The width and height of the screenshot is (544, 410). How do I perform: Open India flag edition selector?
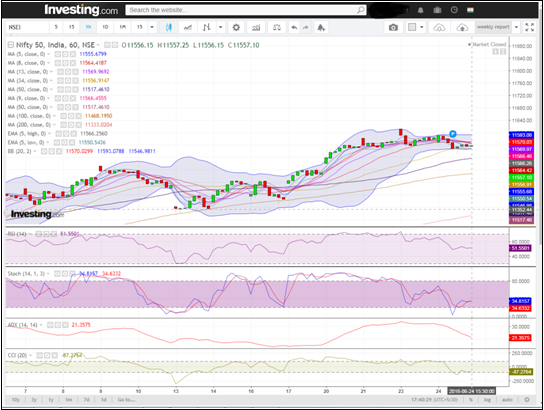coord(471,10)
